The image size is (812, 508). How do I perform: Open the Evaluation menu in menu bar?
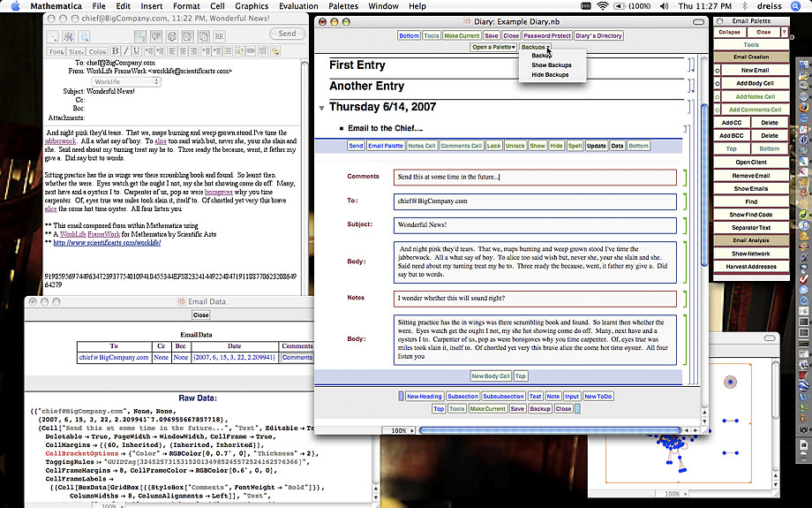click(x=297, y=5)
